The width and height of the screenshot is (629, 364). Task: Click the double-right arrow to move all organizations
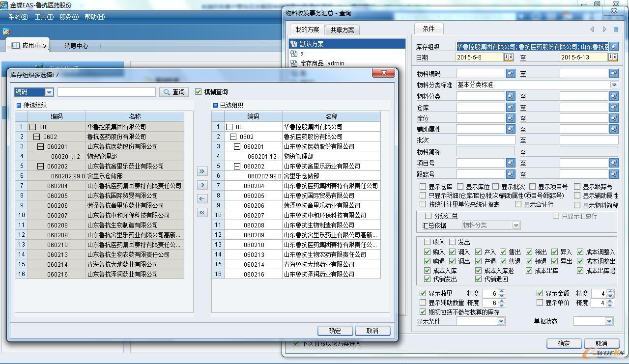pos(202,171)
